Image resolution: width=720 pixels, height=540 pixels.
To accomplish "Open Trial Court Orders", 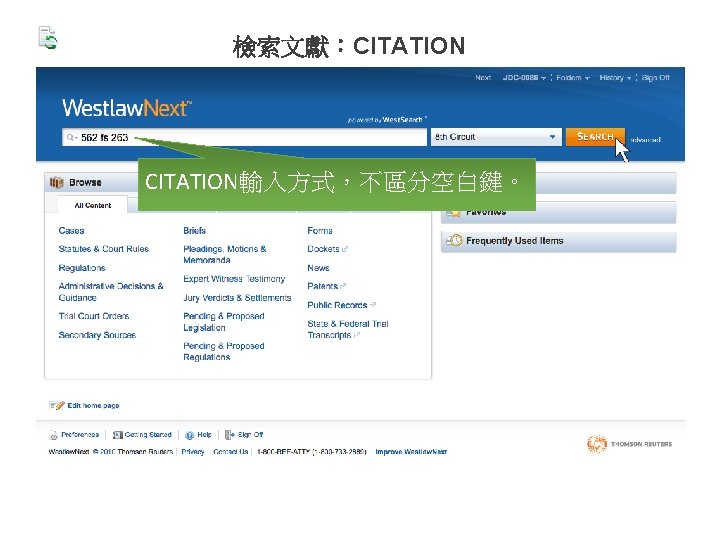I will point(94,316).
